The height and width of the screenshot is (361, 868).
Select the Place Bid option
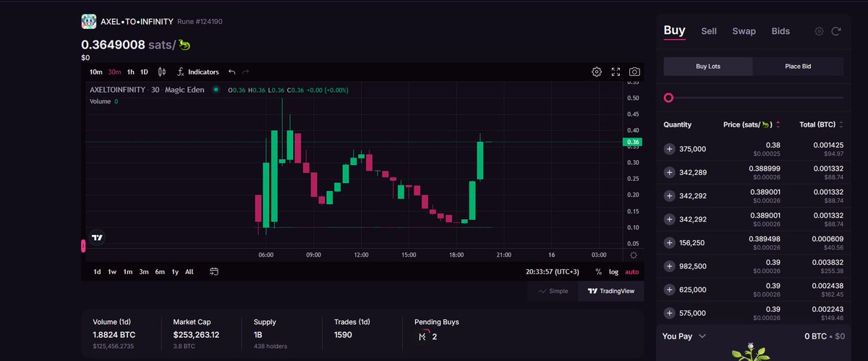tap(798, 67)
